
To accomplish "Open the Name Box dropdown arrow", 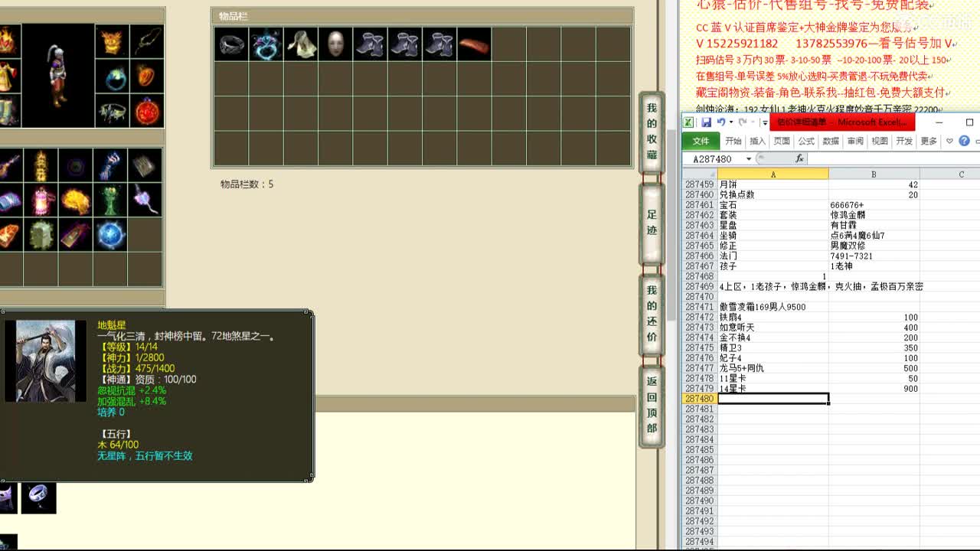I will point(749,158).
